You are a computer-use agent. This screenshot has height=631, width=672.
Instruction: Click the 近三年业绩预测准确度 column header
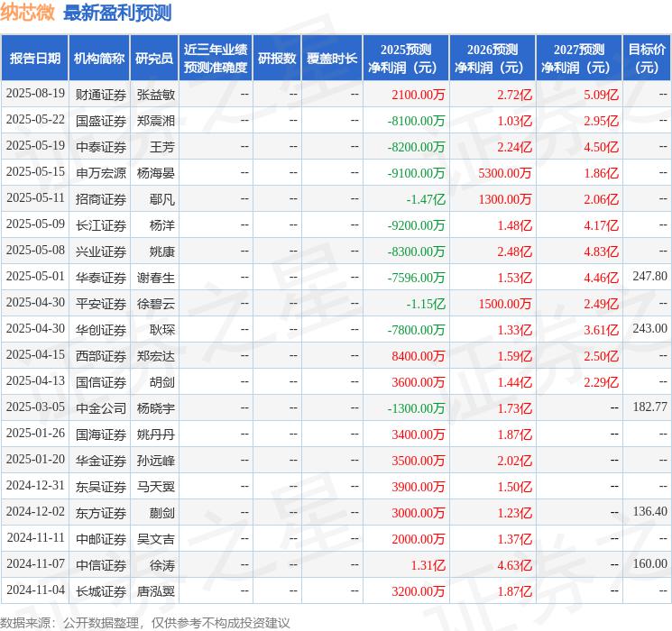click(x=216, y=59)
